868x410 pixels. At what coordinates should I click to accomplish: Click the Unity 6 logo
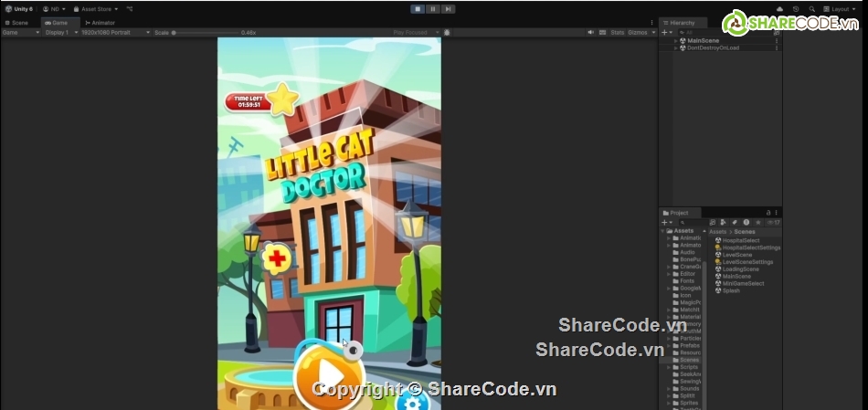pyautogui.click(x=19, y=9)
